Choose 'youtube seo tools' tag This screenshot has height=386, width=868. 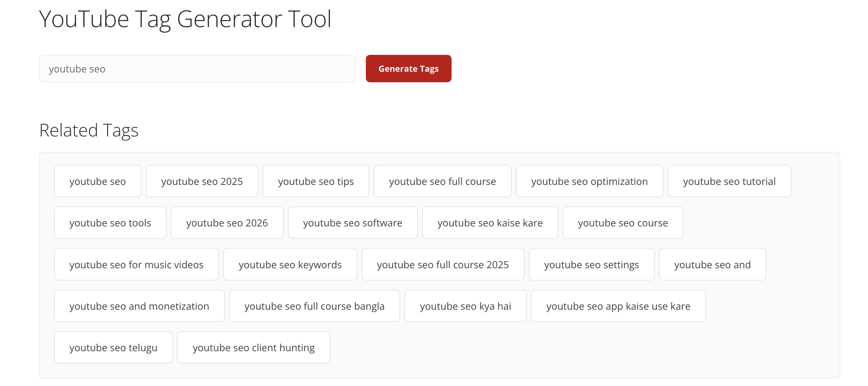click(x=110, y=223)
